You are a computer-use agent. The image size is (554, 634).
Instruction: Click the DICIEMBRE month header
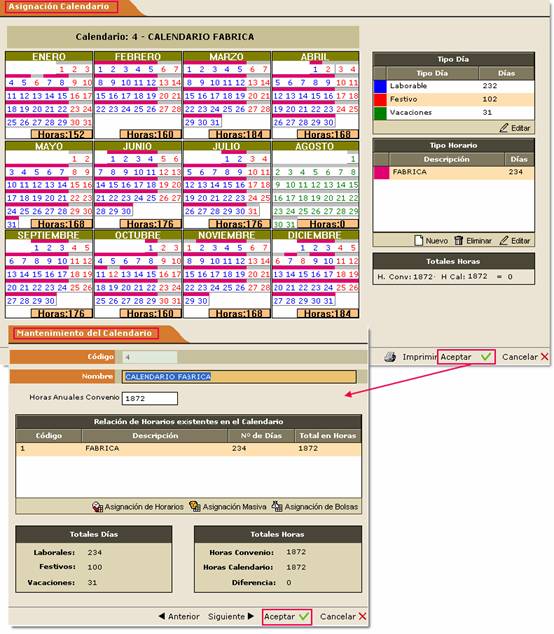click(x=315, y=235)
